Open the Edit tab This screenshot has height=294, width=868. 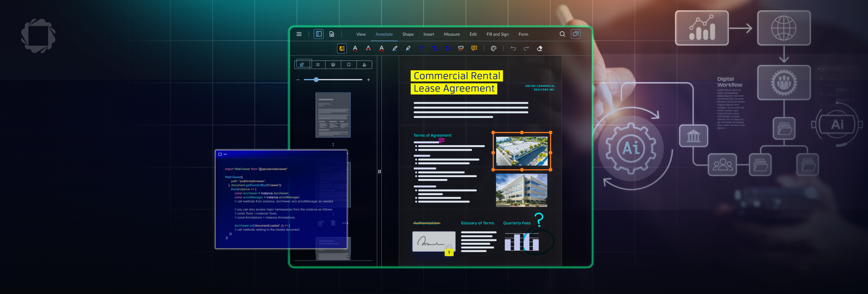(x=473, y=34)
